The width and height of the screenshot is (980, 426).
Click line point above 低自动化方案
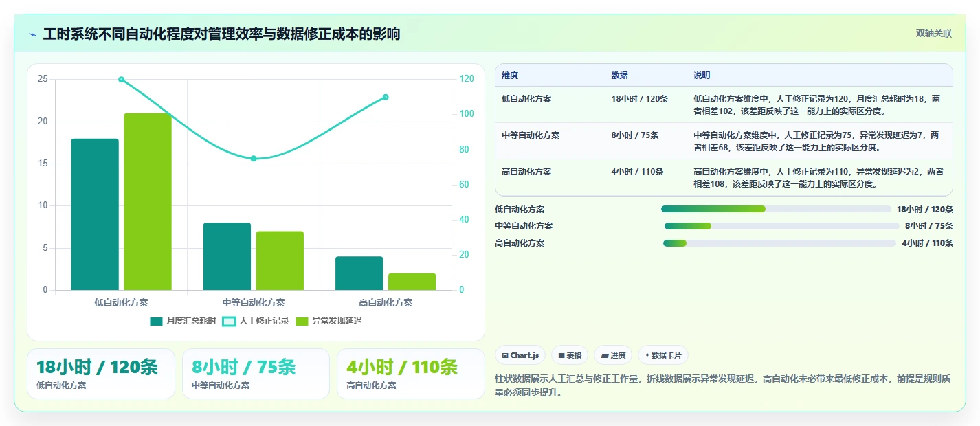pos(122,80)
